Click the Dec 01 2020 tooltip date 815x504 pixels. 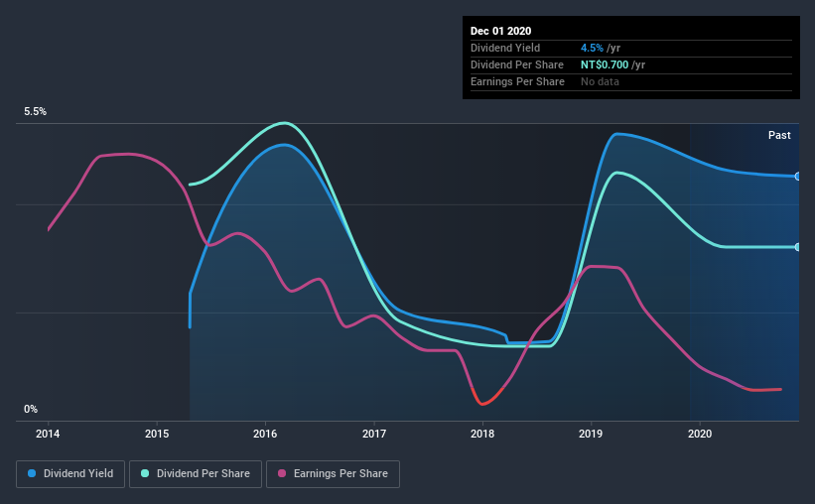[500, 31]
